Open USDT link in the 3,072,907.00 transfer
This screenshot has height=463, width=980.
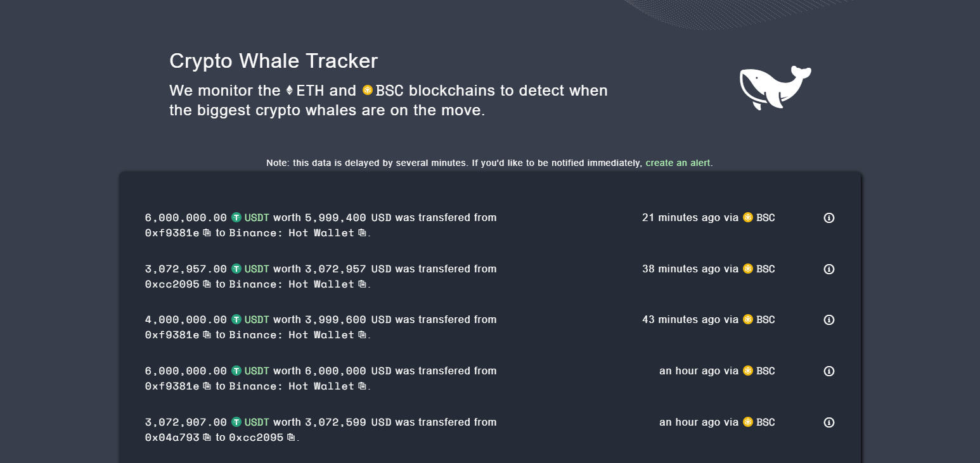(x=257, y=422)
